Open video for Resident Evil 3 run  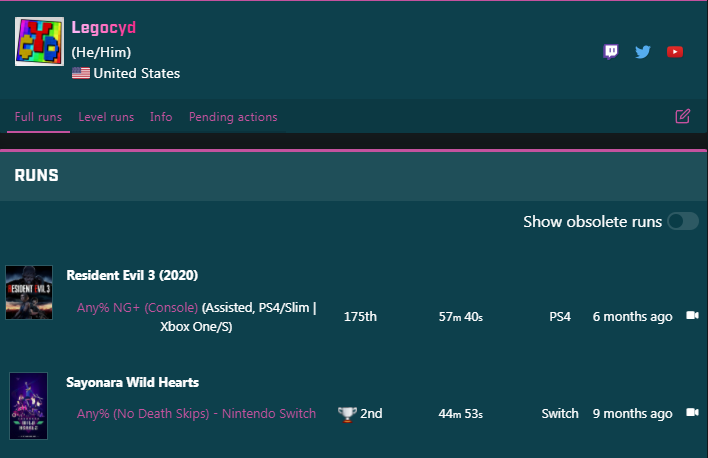point(692,315)
